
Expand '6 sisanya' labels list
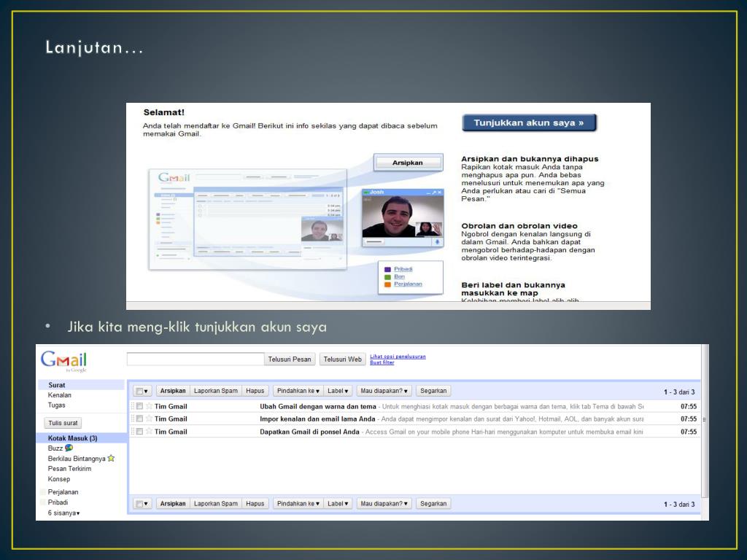(64, 513)
